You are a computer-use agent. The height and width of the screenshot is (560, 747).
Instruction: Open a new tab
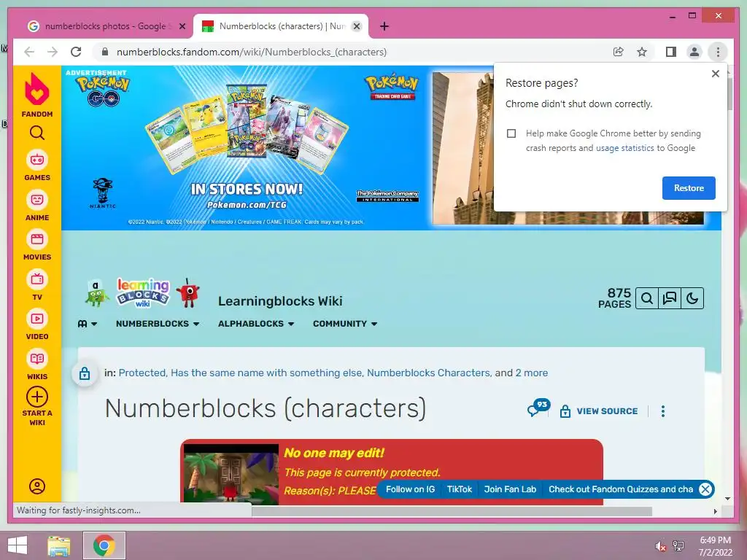(384, 26)
